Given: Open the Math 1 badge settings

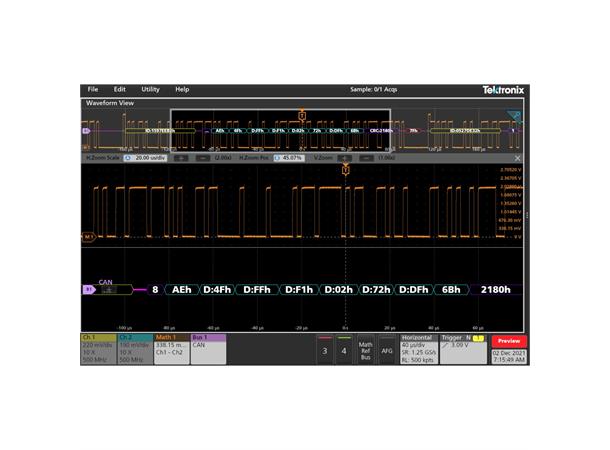Looking at the screenshot, I should tap(171, 349).
